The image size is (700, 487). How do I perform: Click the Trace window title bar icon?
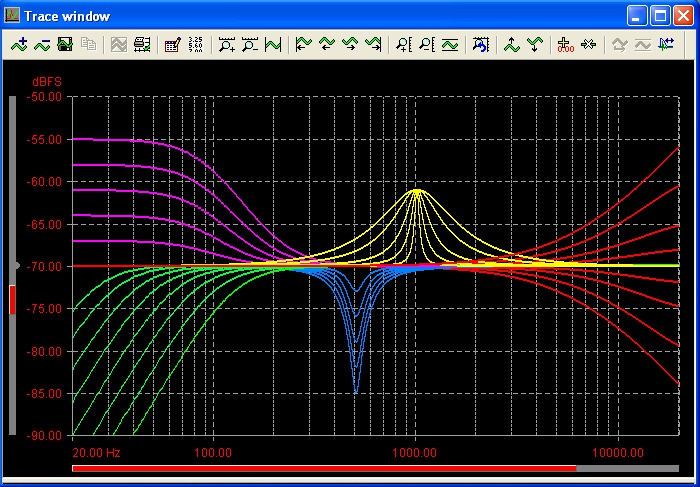coord(12,16)
